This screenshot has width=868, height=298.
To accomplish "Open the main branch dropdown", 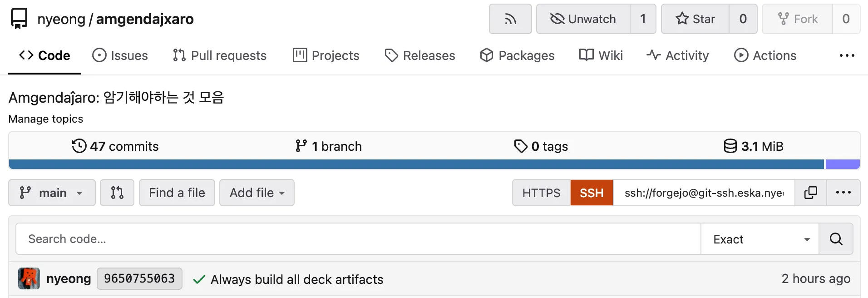I will pos(52,193).
